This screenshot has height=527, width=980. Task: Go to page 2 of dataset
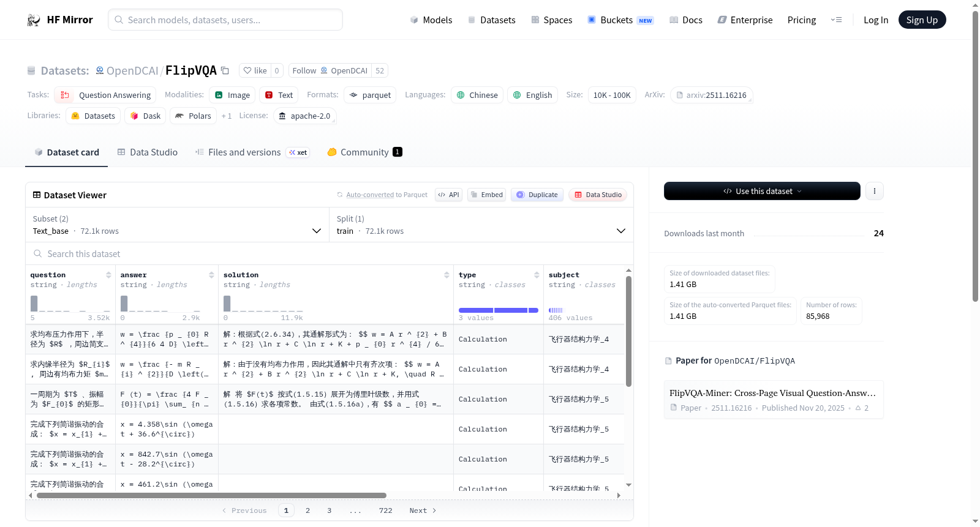click(307, 510)
